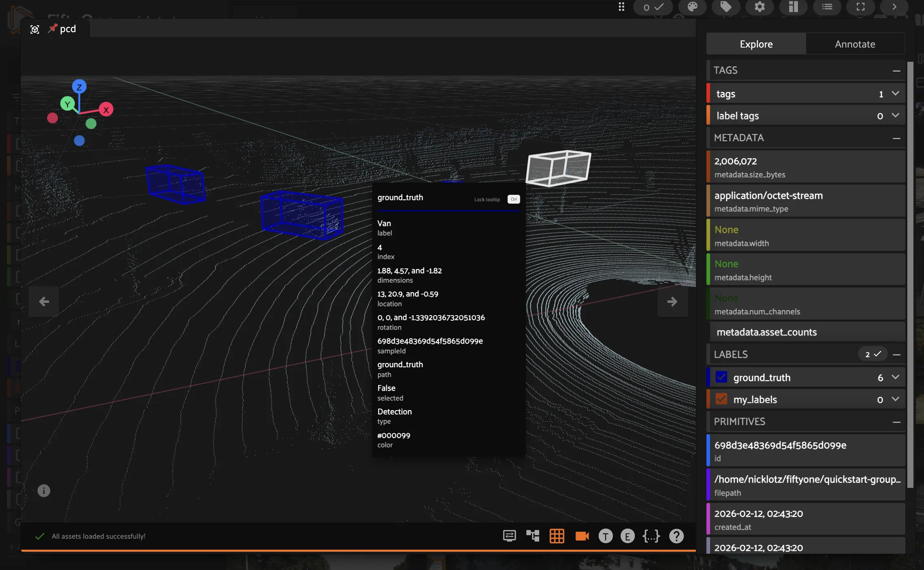The height and width of the screenshot is (570, 924).
Task: Toggle fullscreen mode via the expand icon
Action: tap(861, 7)
